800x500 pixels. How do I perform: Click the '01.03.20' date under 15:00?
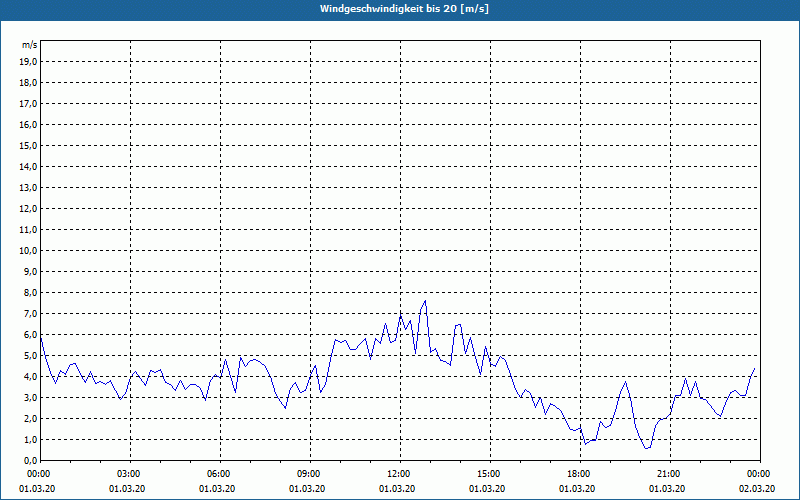487,489
